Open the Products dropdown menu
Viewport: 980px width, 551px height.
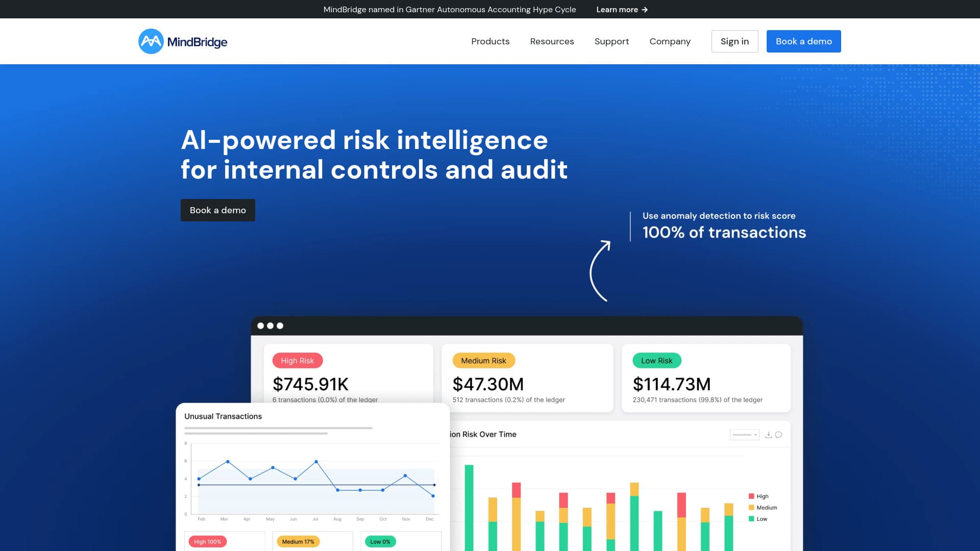click(490, 41)
